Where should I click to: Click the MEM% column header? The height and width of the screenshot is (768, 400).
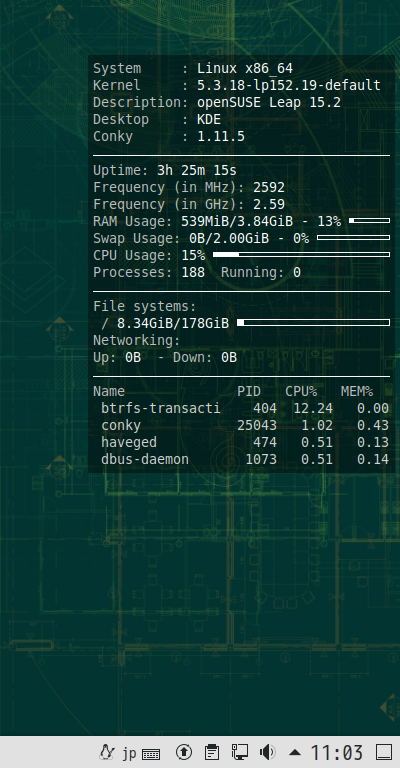click(357, 392)
